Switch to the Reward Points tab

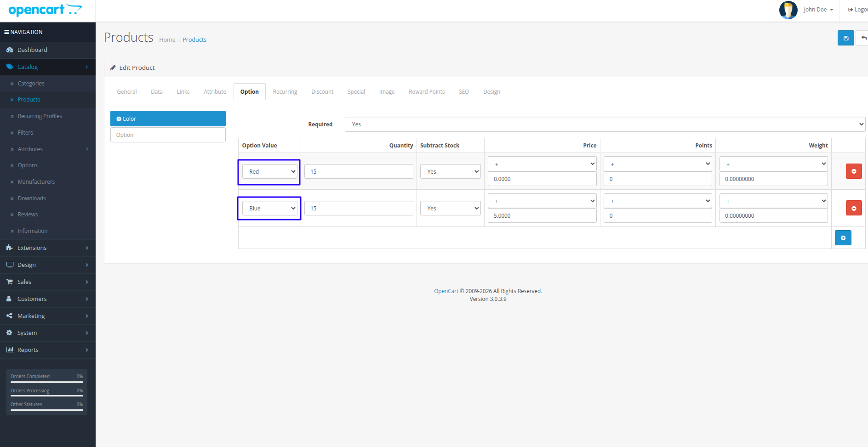pos(427,92)
